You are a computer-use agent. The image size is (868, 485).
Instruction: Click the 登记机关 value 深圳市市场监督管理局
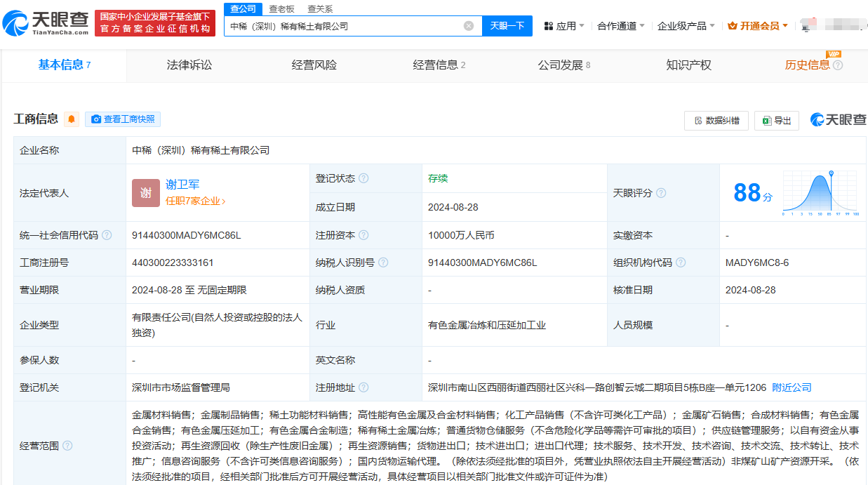[x=181, y=387]
